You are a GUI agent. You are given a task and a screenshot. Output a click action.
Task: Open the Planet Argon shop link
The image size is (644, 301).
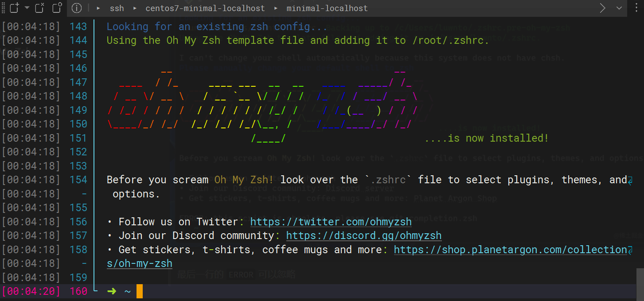[x=511, y=249]
